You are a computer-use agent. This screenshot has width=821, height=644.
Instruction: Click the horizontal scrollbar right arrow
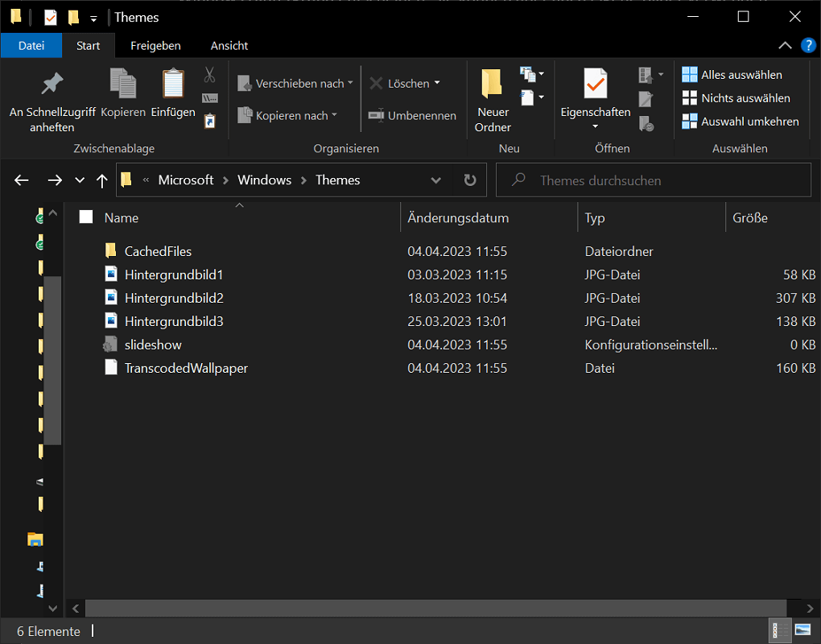pos(810,609)
